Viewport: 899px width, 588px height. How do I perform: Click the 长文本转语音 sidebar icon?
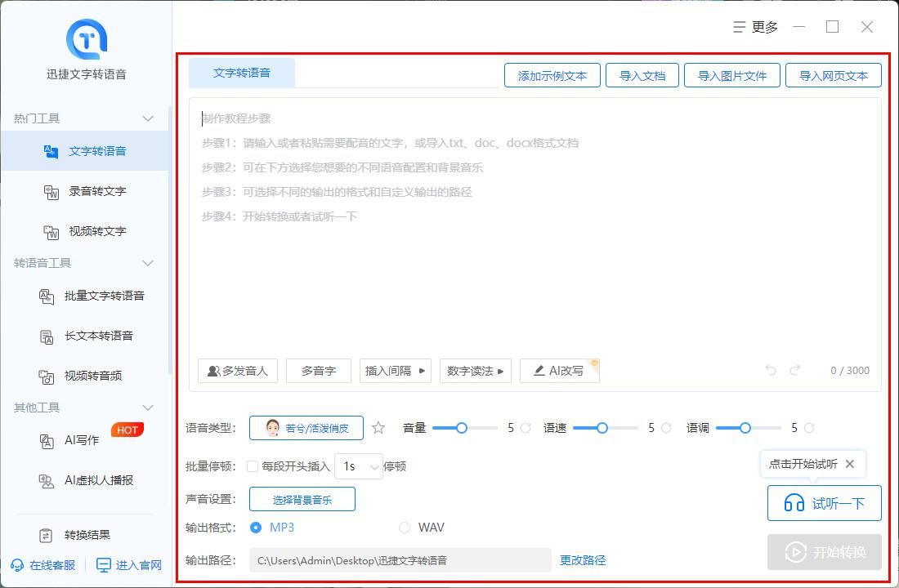tap(47, 337)
